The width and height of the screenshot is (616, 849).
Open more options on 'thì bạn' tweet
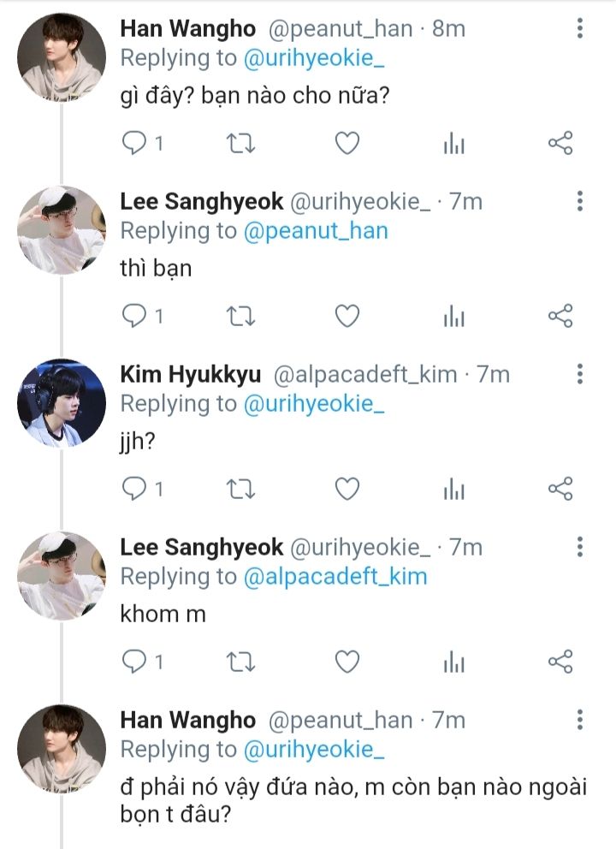coord(580,202)
